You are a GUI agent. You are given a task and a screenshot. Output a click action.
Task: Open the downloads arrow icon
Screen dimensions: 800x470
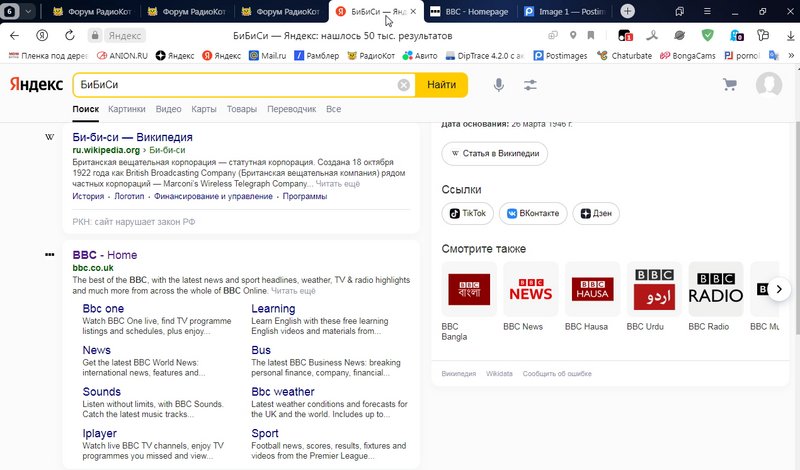coord(790,36)
